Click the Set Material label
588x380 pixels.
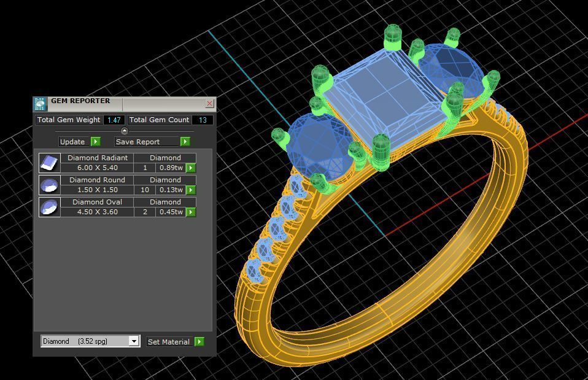click(169, 342)
